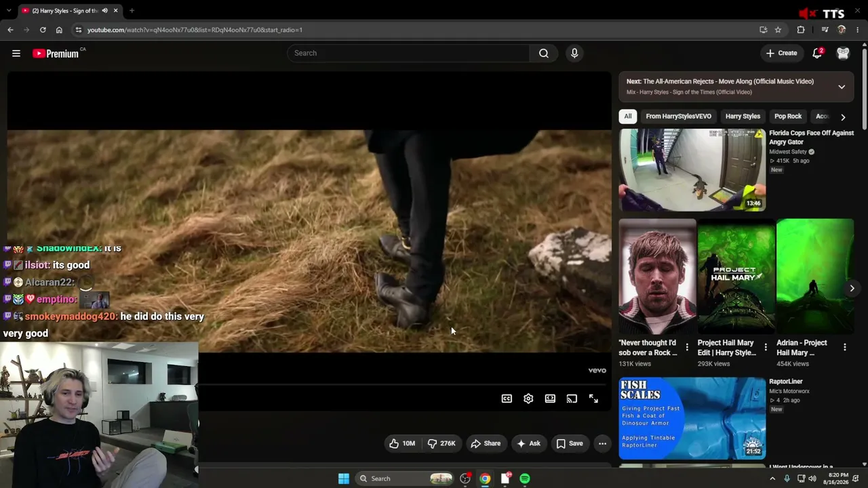The height and width of the screenshot is (488, 868).
Task: Open video settings gear
Action: (x=528, y=399)
